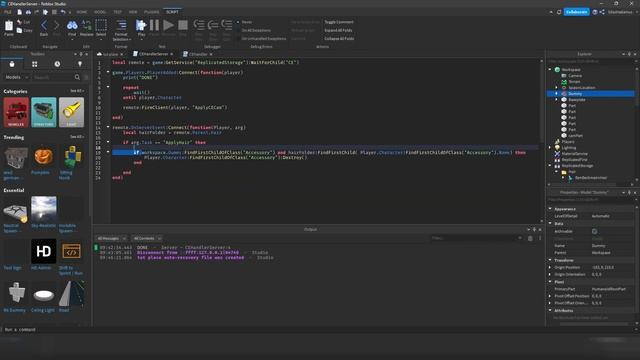Collapse the Workspace tree node
This screenshot has height=360, width=640.
coord(550,70)
